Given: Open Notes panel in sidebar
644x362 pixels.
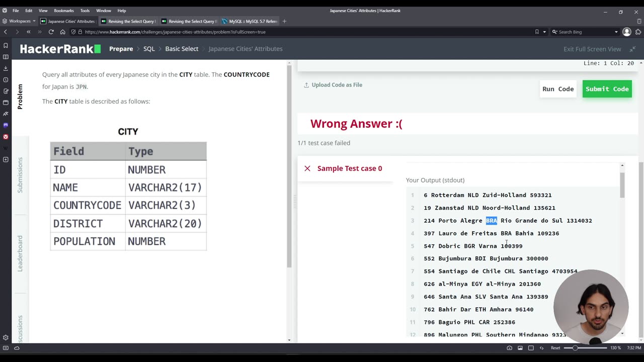Looking at the screenshot, I should 6,91.
